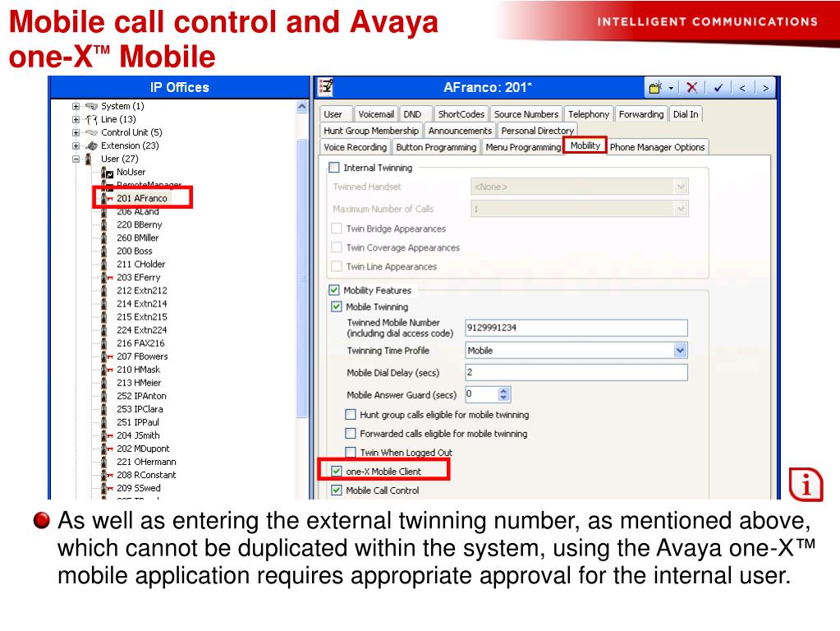Viewport: 840px width, 631px height.
Task: Open dropdown arrow next to new-item icon
Action: 671,88
